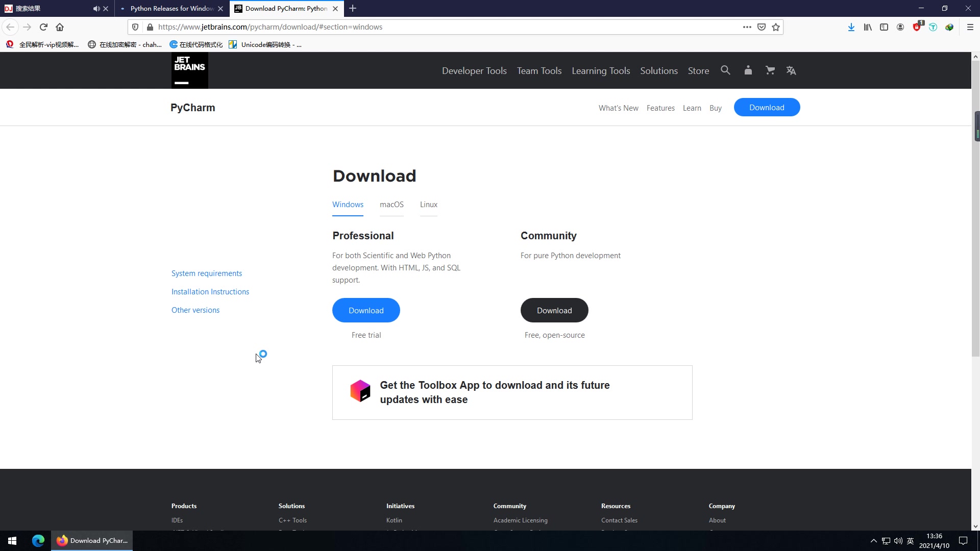Screen dimensions: 980x551
Task: Open the JetBrains search icon
Action: click(x=725, y=70)
